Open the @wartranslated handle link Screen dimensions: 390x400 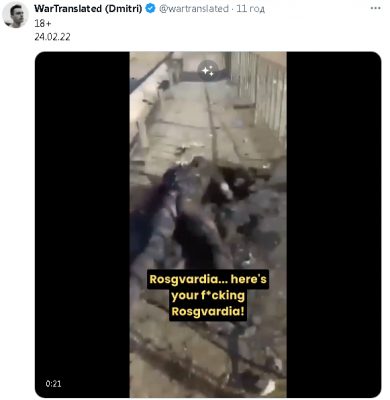tap(194, 8)
